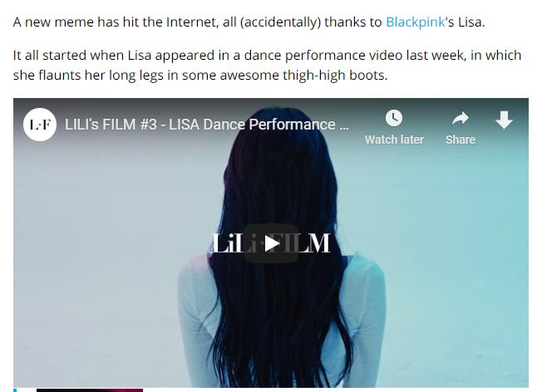Click the L·F channel avatar icon
Screen dimensions: 542x392
40,125
